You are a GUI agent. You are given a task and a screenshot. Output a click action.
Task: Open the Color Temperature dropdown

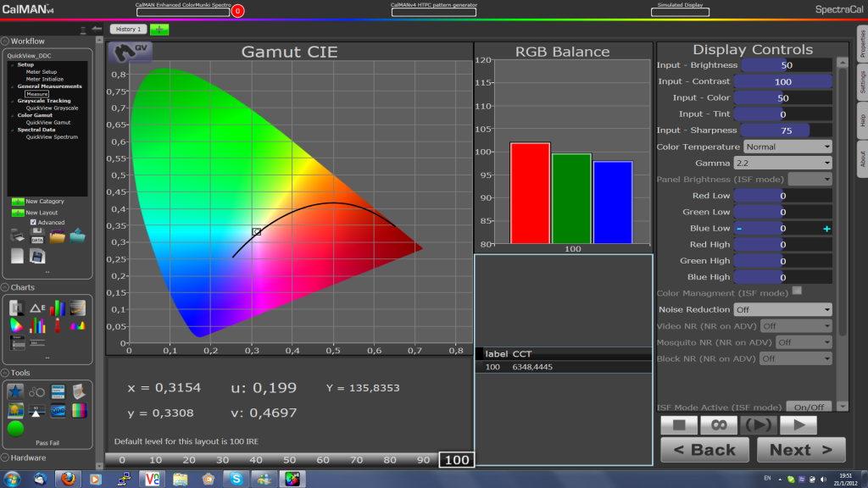(x=787, y=146)
